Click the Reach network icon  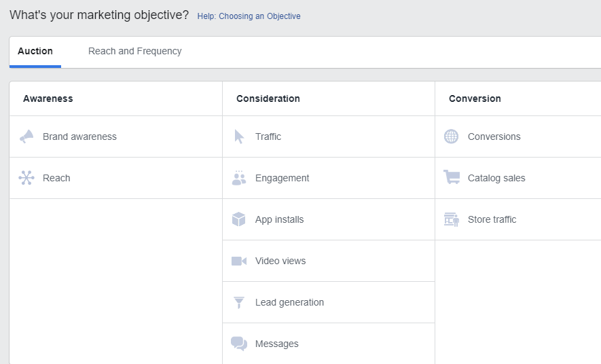pyautogui.click(x=26, y=178)
